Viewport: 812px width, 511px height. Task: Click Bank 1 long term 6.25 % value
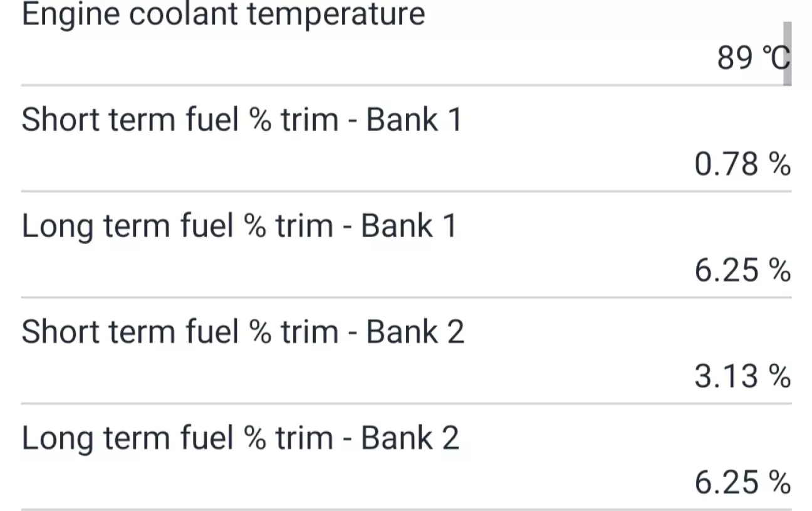coord(742,271)
